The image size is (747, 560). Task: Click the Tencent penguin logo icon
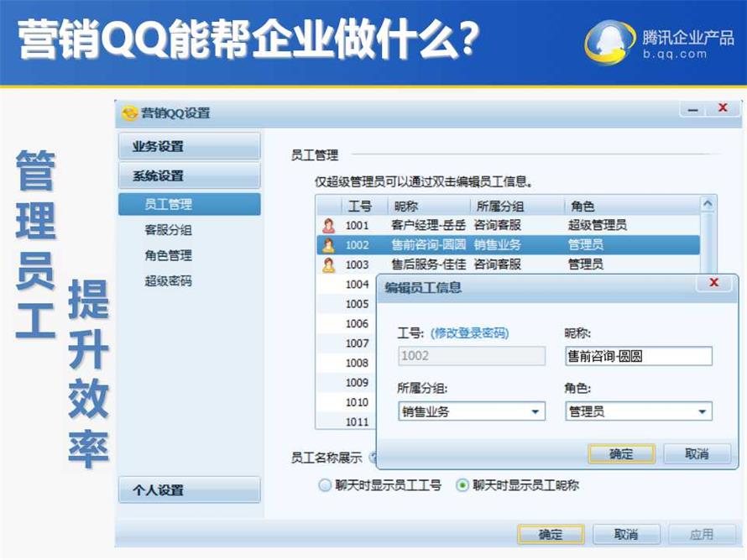610,41
